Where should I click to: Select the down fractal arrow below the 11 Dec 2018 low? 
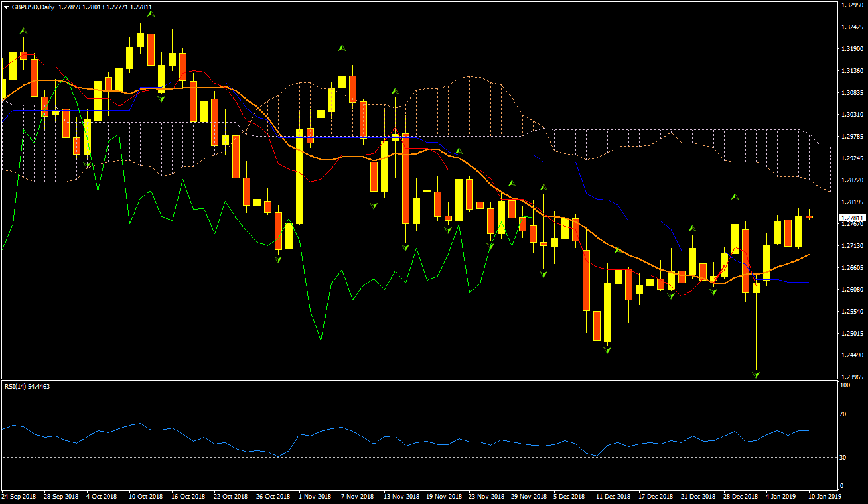(x=607, y=350)
